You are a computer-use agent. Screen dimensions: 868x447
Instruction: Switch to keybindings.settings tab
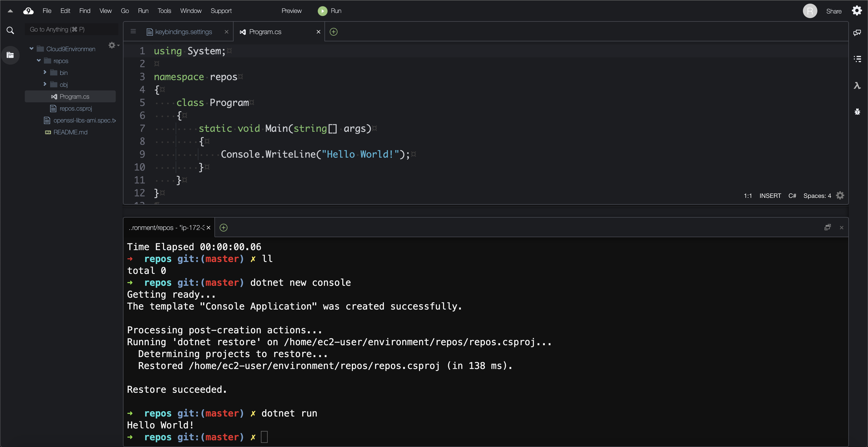pos(183,32)
